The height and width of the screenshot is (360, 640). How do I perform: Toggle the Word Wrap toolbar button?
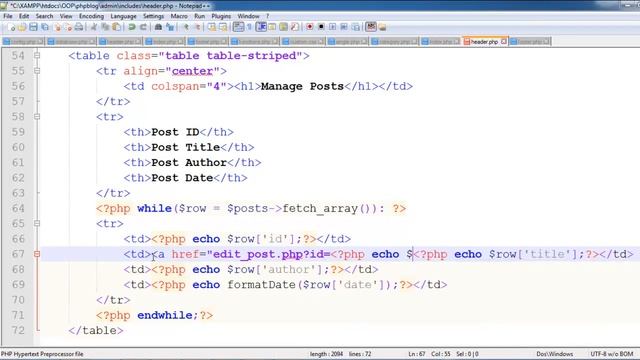pyautogui.click(x=238, y=27)
